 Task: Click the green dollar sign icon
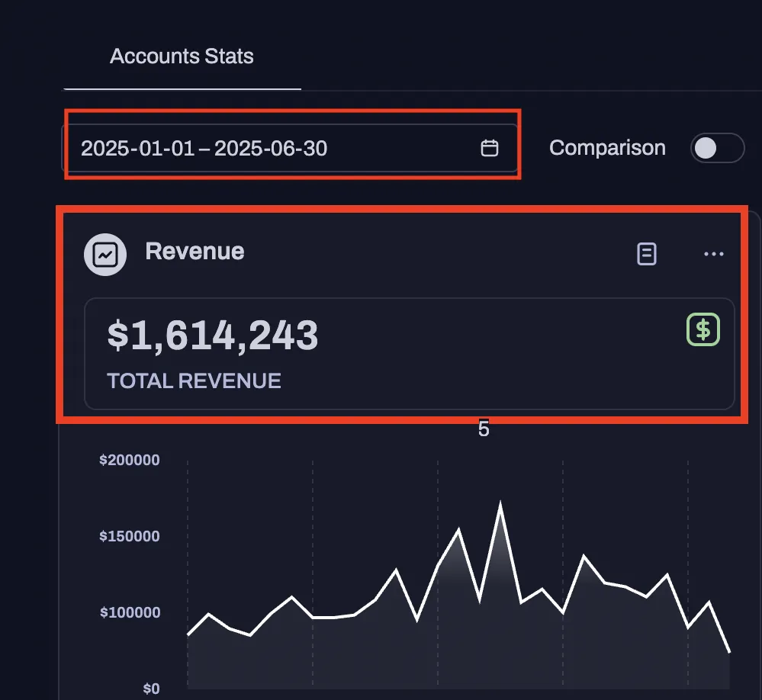(703, 329)
